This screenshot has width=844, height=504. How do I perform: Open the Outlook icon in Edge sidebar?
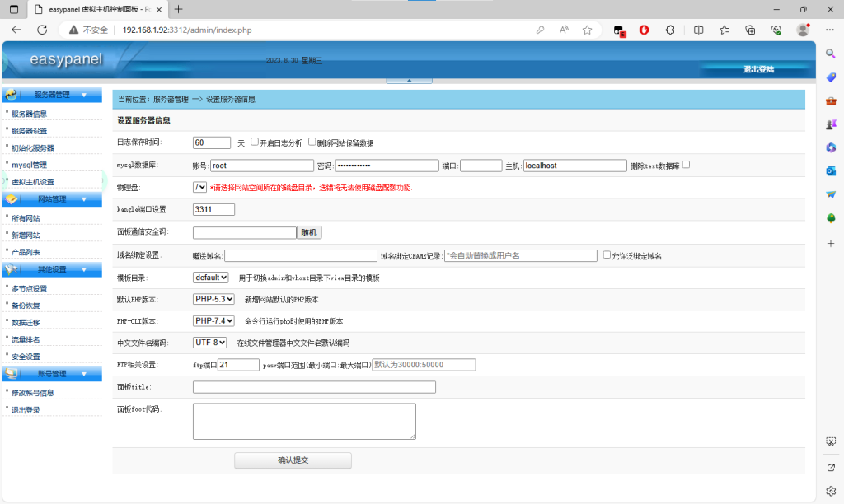[x=831, y=170]
